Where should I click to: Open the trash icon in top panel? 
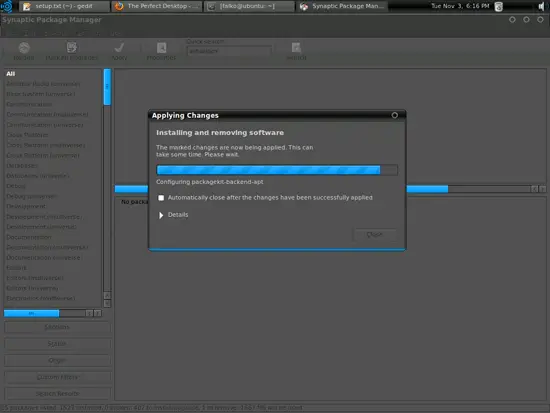point(498,6)
